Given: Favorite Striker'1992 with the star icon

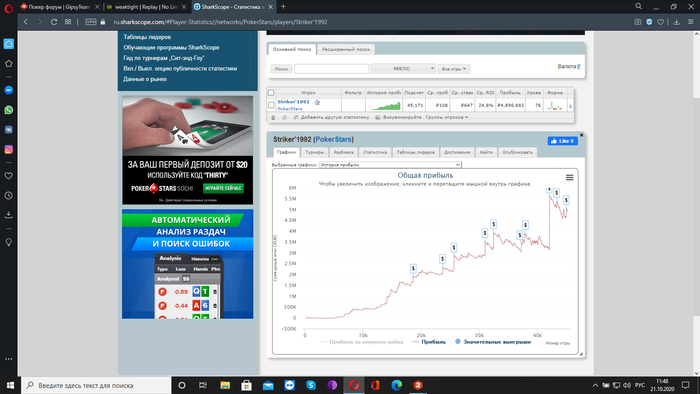Looking at the screenshot, I should coord(317,102).
